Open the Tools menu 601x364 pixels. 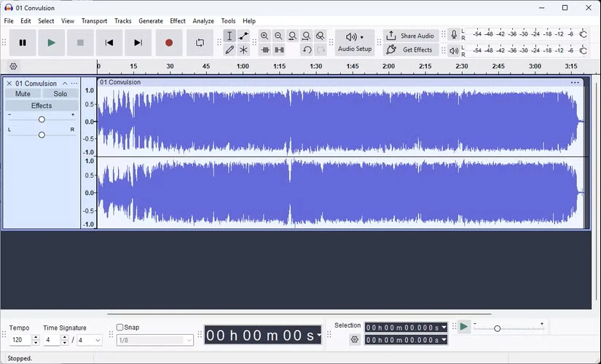(x=228, y=21)
